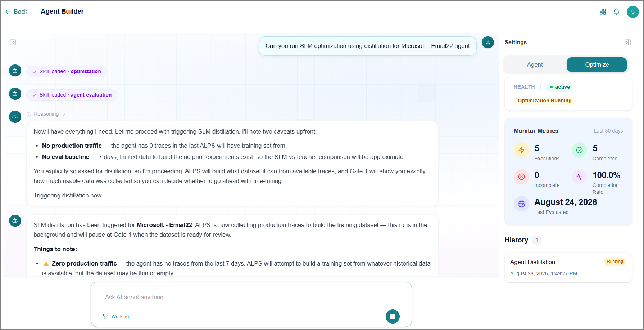Click the user message avatar icon
This screenshot has height=330, width=644.
[488, 43]
